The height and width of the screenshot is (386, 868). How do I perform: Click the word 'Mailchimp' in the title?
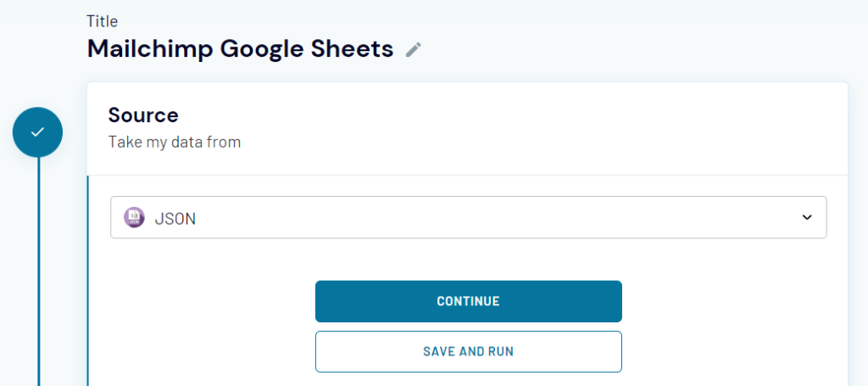(x=150, y=49)
